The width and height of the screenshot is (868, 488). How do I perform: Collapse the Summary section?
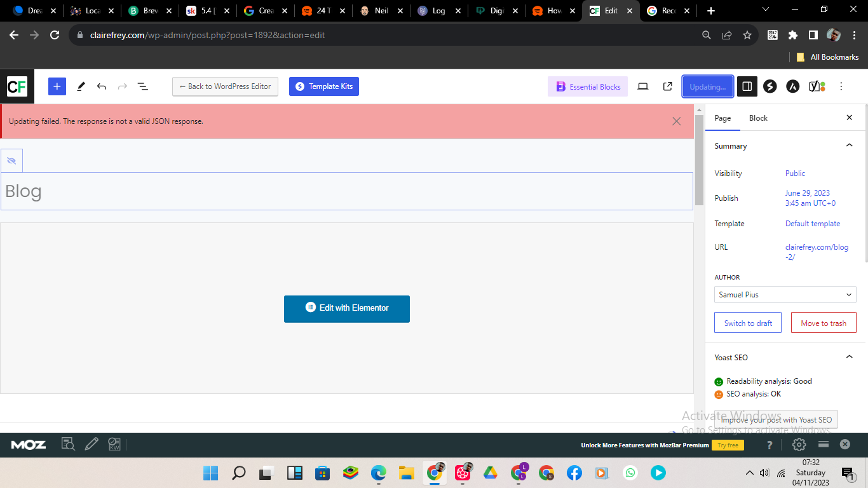coord(850,146)
